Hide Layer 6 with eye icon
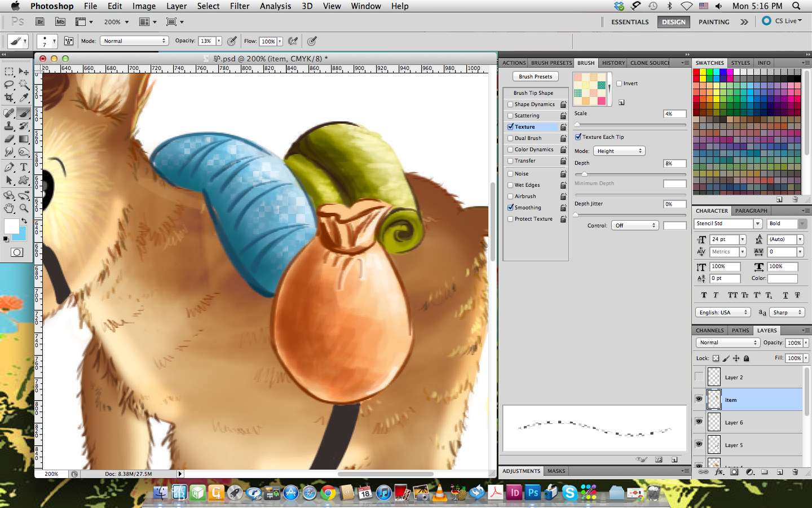The image size is (812, 508). coord(699,422)
